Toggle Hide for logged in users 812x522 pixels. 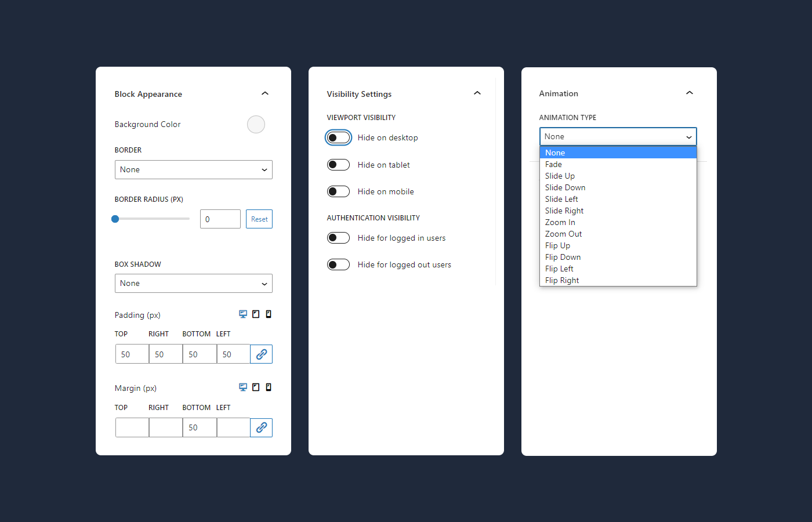point(338,238)
